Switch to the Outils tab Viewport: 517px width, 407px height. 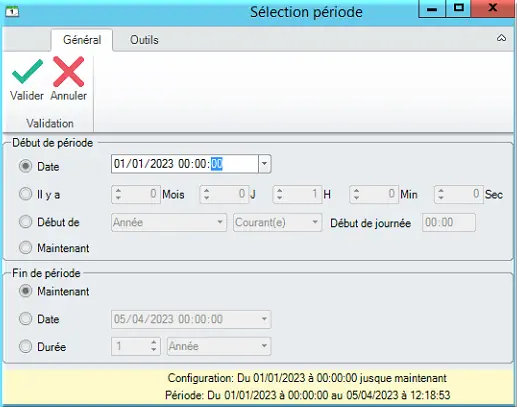144,40
